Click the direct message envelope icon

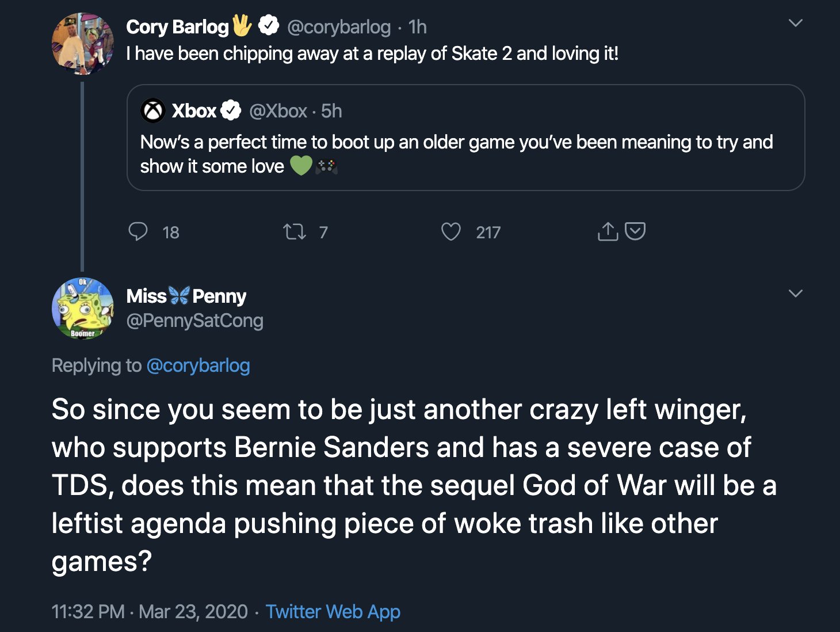[x=635, y=231]
